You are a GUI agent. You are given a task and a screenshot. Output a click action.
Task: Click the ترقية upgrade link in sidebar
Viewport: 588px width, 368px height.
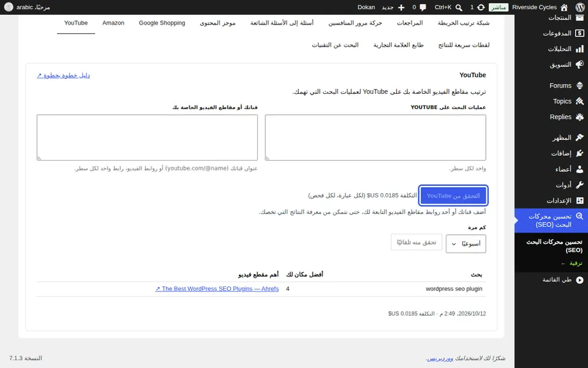(x=572, y=263)
